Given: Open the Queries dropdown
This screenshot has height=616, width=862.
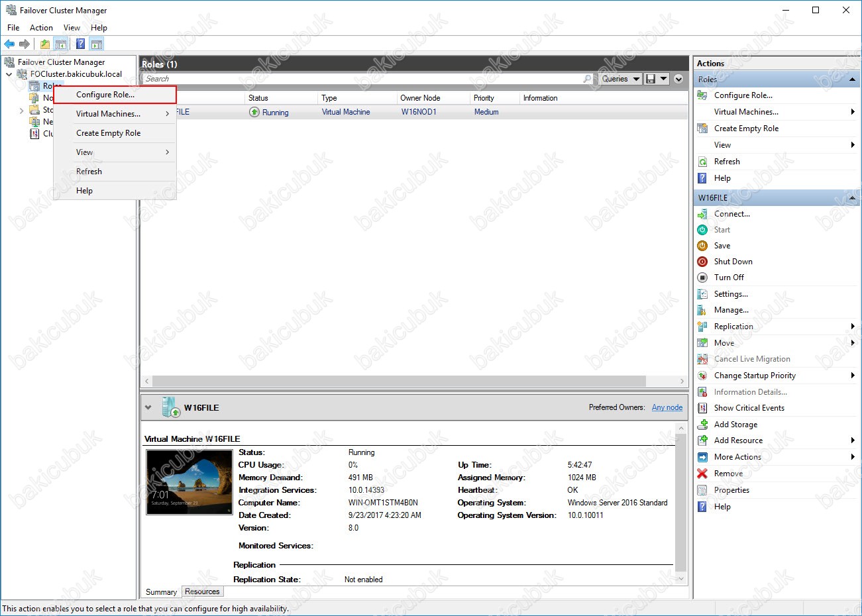Looking at the screenshot, I should [620, 79].
